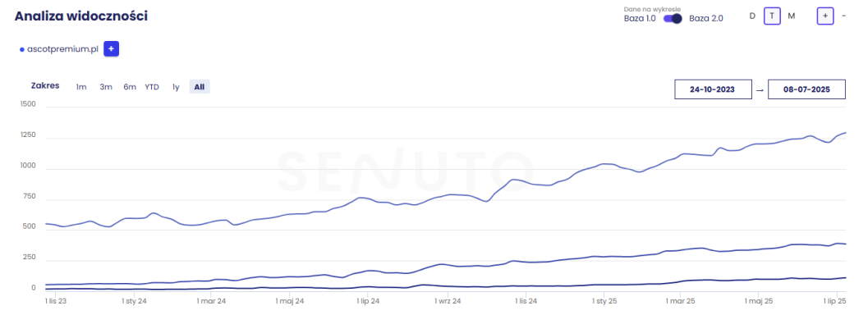Zoom out the chart with the minus icon
The height and width of the screenshot is (315, 868).
[x=843, y=16]
